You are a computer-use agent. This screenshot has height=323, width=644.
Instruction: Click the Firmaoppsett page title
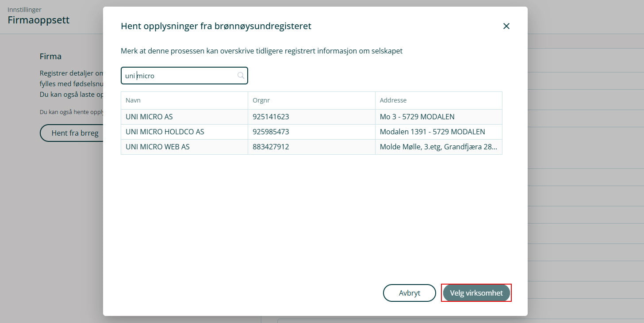pyautogui.click(x=38, y=20)
